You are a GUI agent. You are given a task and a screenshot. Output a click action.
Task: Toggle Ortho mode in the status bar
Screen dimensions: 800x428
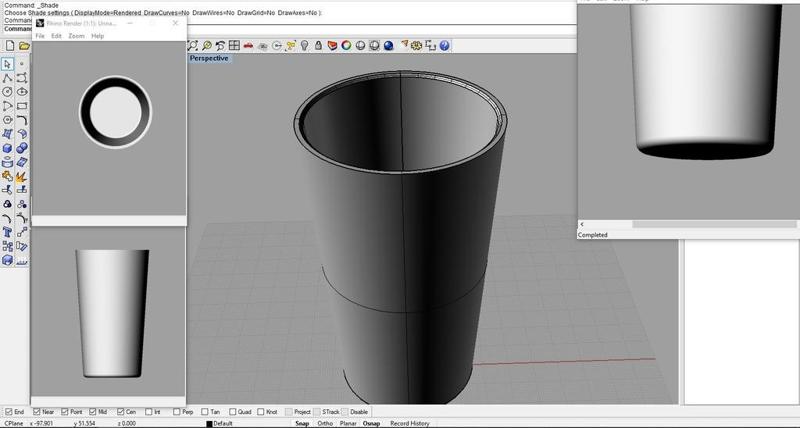point(325,424)
